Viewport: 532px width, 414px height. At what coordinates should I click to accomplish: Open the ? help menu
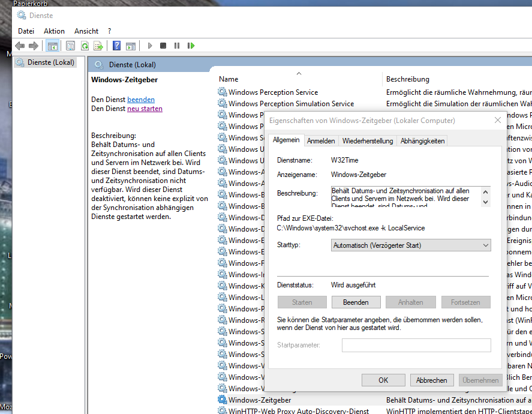click(109, 31)
